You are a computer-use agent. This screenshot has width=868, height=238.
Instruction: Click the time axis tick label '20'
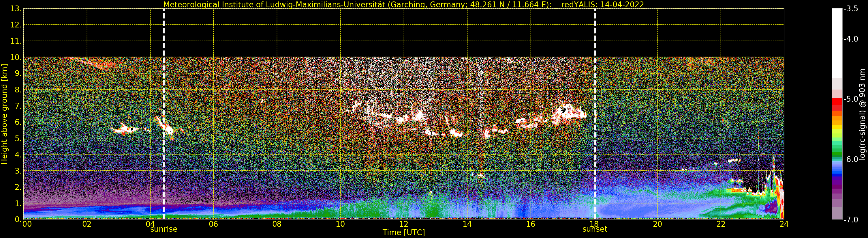tap(657, 224)
